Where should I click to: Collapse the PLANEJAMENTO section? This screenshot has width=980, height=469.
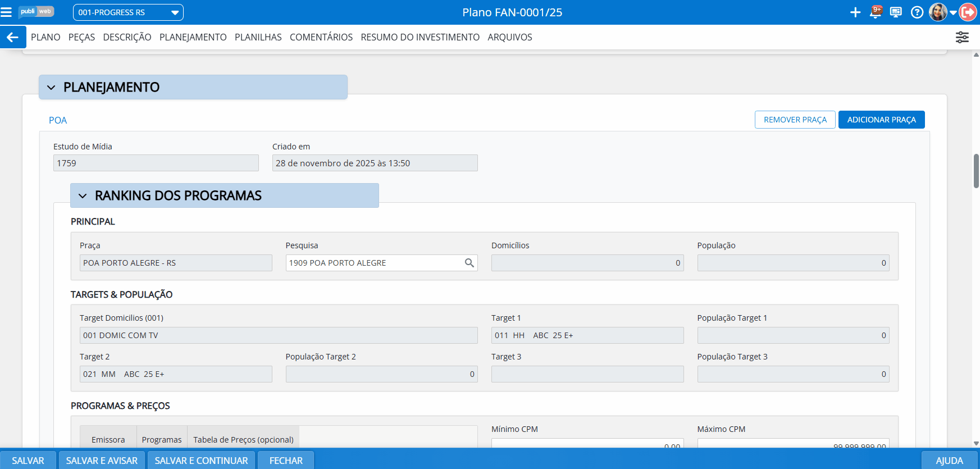point(52,88)
